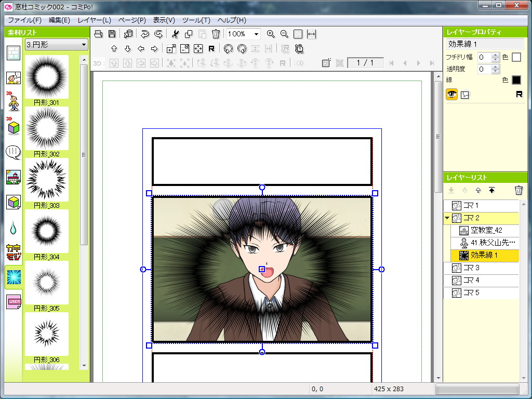Screen dimensions: 532x399
Task: Click the black 線 color swatch
Action: coord(516,79)
